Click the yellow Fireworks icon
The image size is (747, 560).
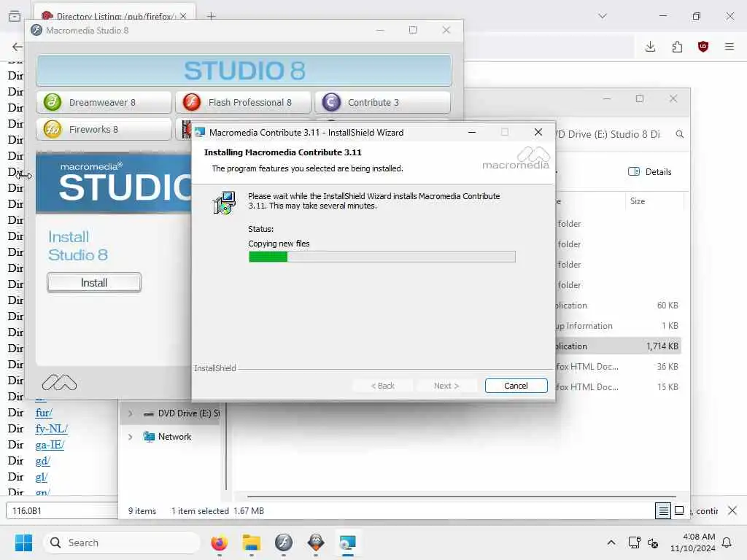tap(53, 129)
